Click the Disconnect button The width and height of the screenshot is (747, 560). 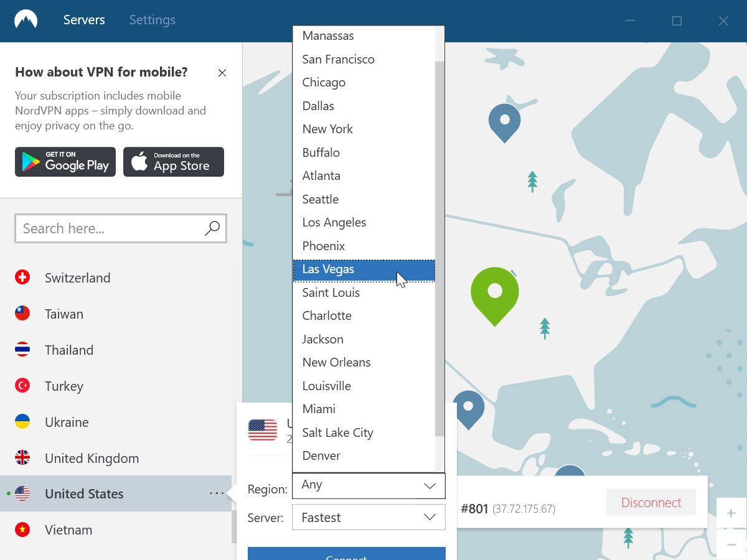coord(651,502)
